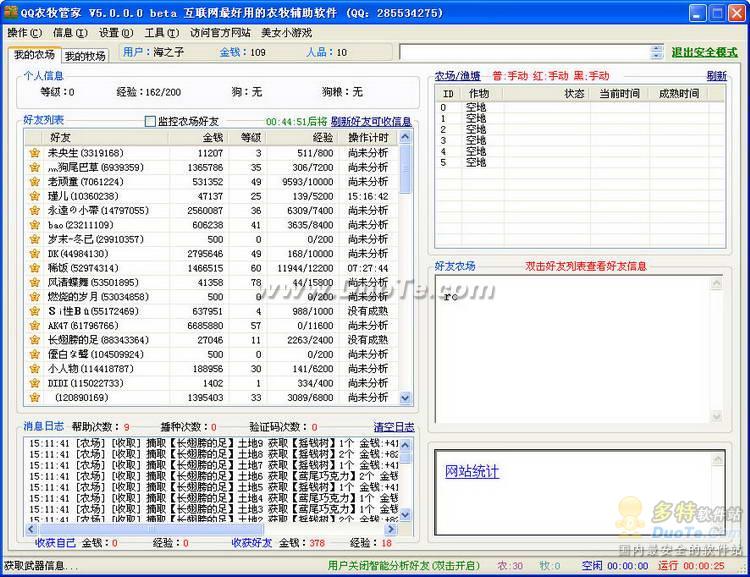Click the crown icon beside bao (23211109)

pyautogui.click(x=34, y=225)
